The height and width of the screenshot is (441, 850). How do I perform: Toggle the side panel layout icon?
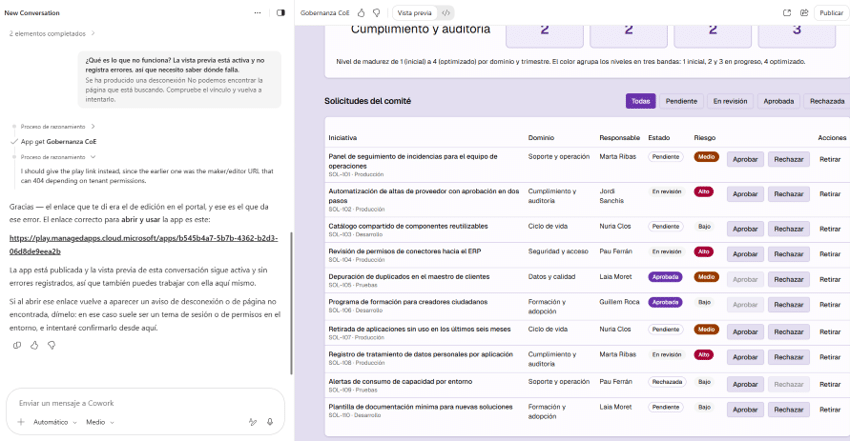coord(281,12)
